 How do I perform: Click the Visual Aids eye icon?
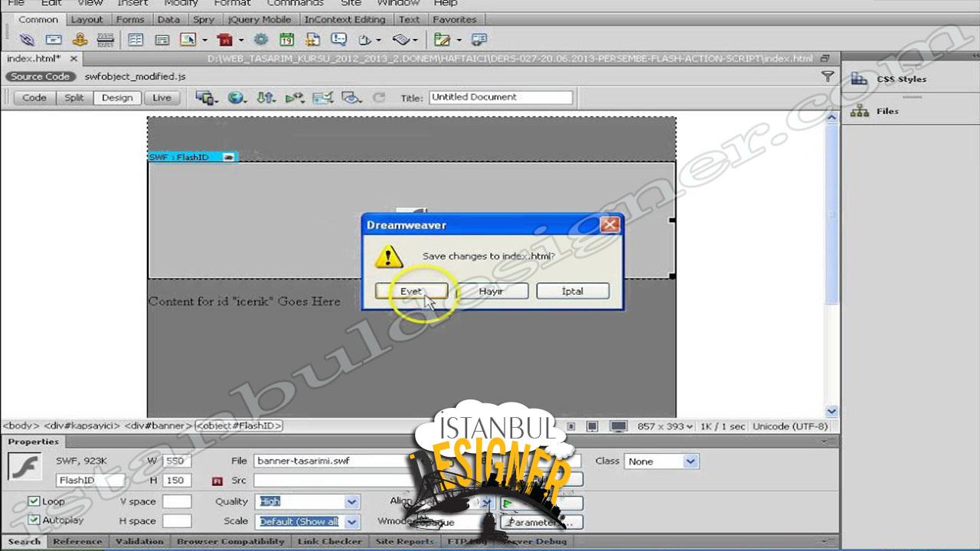tap(351, 97)
